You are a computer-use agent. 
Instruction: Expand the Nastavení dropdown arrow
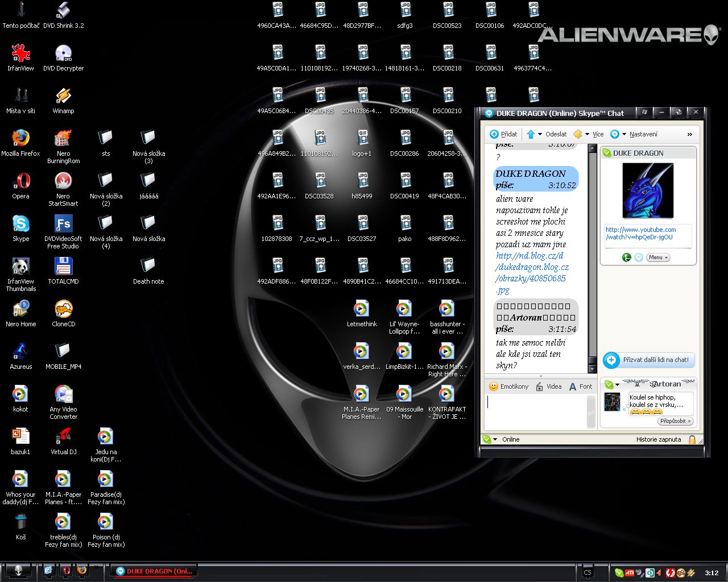tap(624, 135)
